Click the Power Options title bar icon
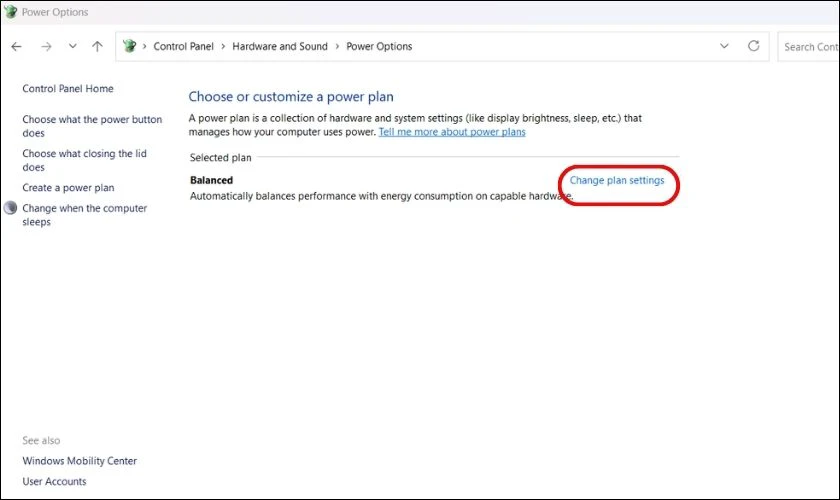Screen dimensions: 840x500 pos(10,11)
